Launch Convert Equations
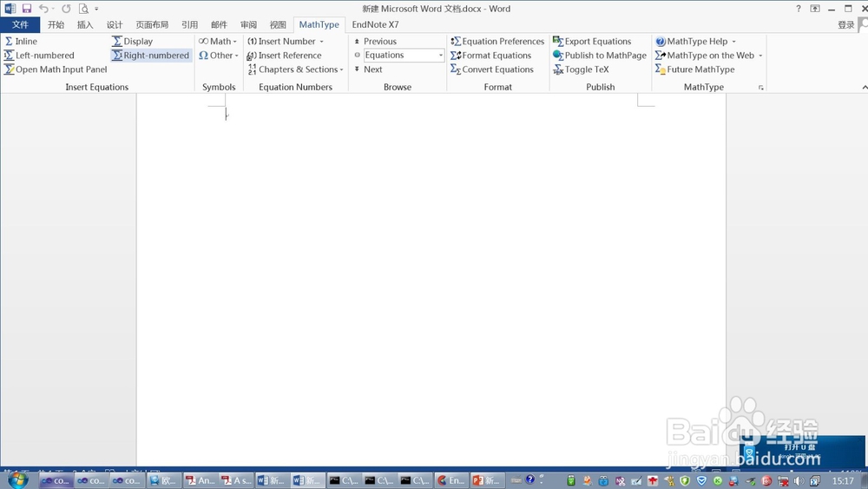 click(491, 69)
